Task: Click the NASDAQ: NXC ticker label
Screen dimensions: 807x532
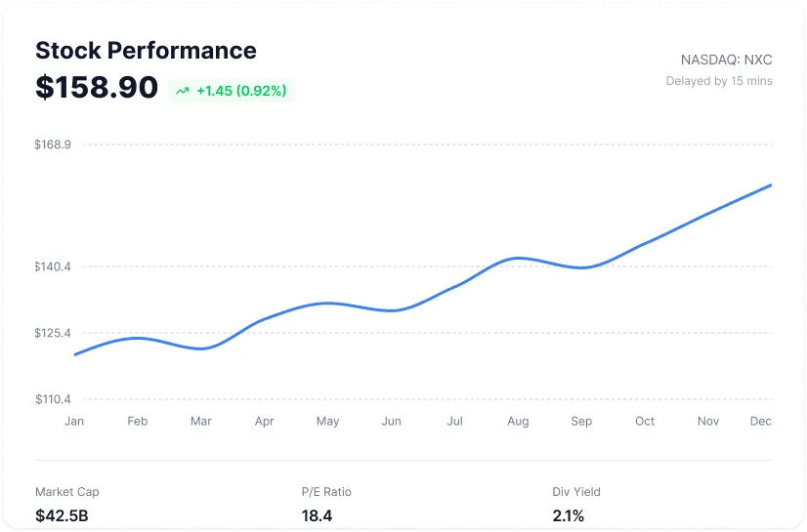Action: [x=727, y=60]
